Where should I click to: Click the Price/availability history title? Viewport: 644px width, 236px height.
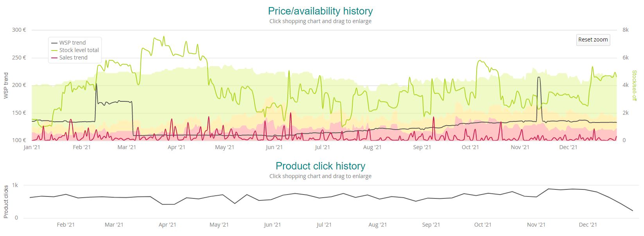320,11
